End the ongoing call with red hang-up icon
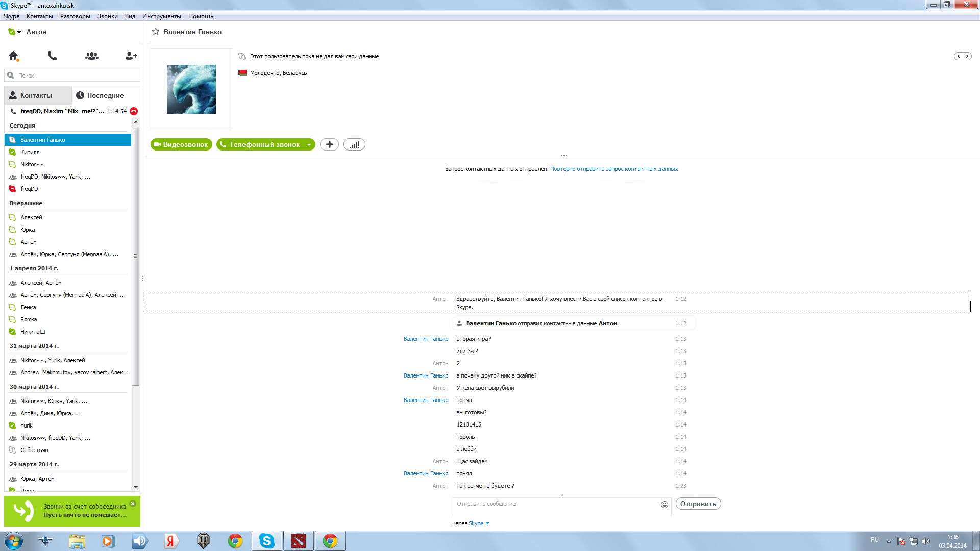Screen dimensions: 980x551 (x=134, y=111)
